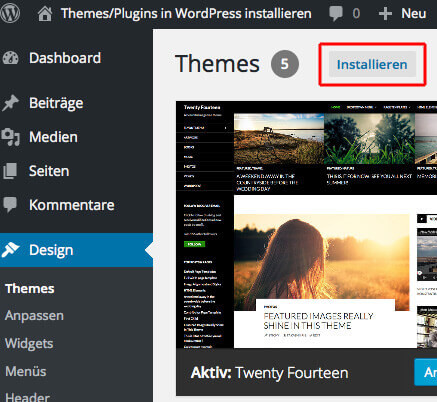Open the Twenty Fourteen theme screenshot
437x402 pixels.
(306, 225)
